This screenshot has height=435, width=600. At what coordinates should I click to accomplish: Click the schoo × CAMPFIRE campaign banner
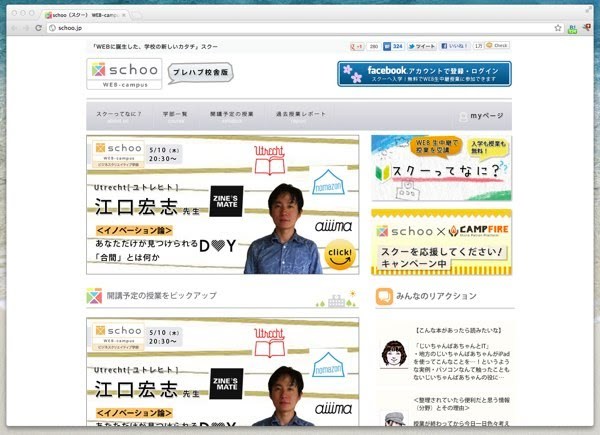tap(441, 239)
